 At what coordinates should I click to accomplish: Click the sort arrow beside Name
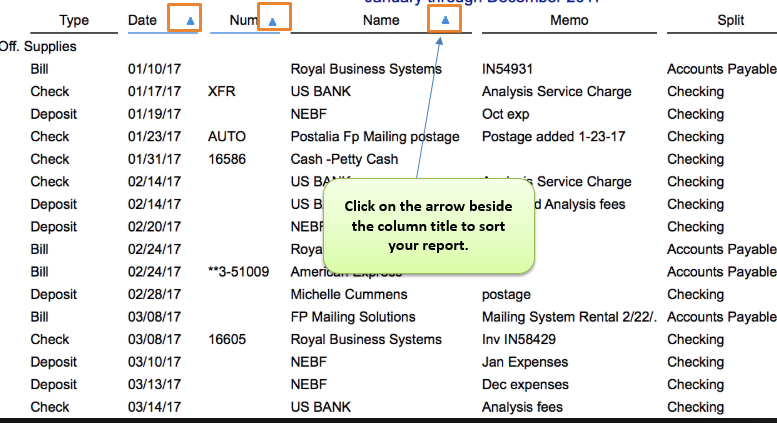tap(445, 20)
